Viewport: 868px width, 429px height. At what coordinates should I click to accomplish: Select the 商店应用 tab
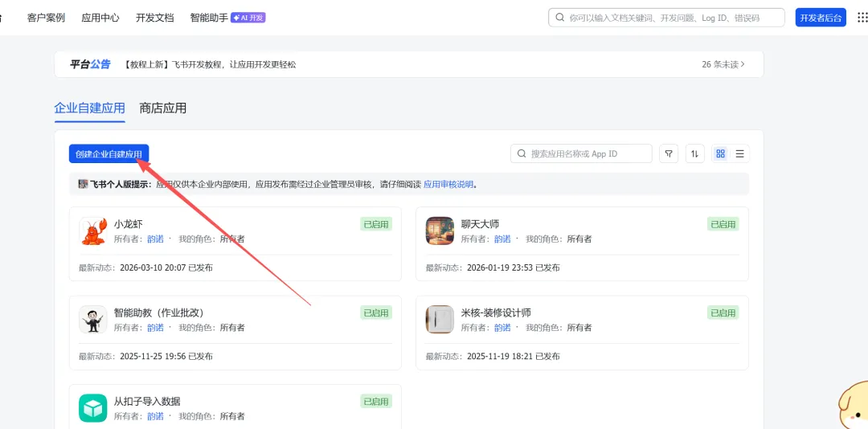click(x=162, y=108)
